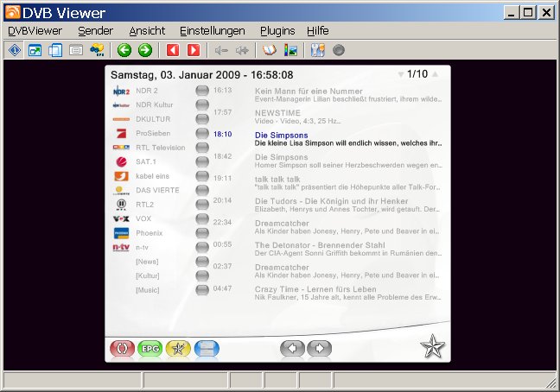The width and height of the screenshot is (560, 392).
Task: Go to previous page with grey left arrow
Action: click(x=294, y=349)
